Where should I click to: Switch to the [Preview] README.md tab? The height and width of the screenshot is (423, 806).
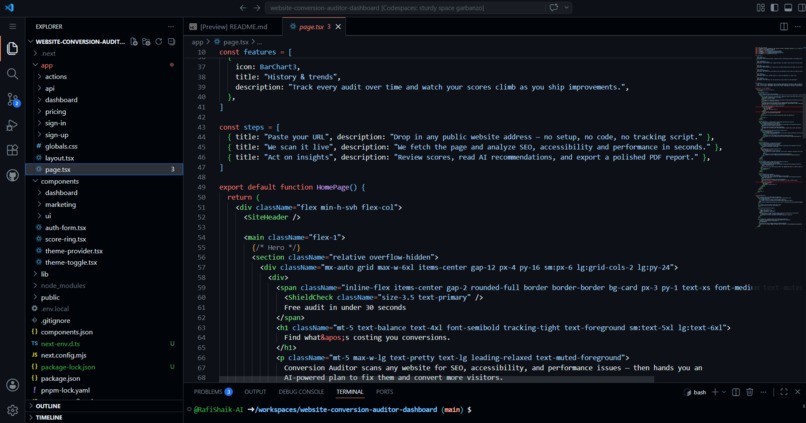coord(233,27)
